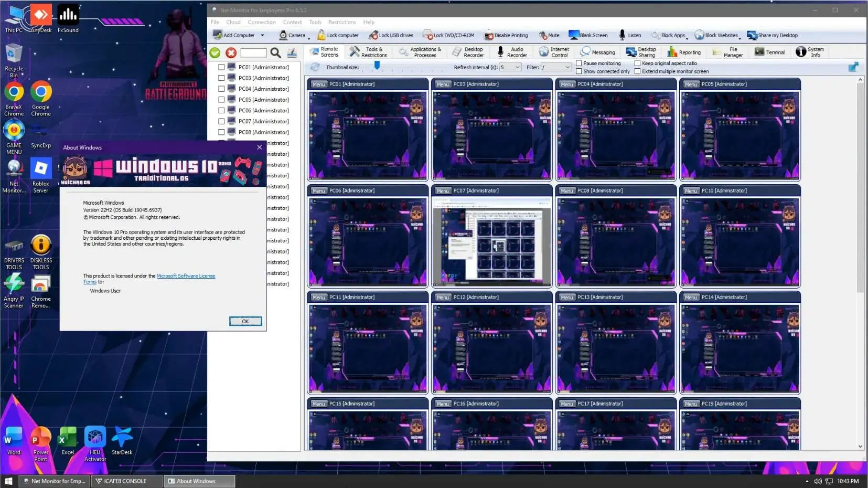The image size is (868, 488).
Task: Click the search input field above the computer list
Action: pyautogui.click(x=253, y=52)
